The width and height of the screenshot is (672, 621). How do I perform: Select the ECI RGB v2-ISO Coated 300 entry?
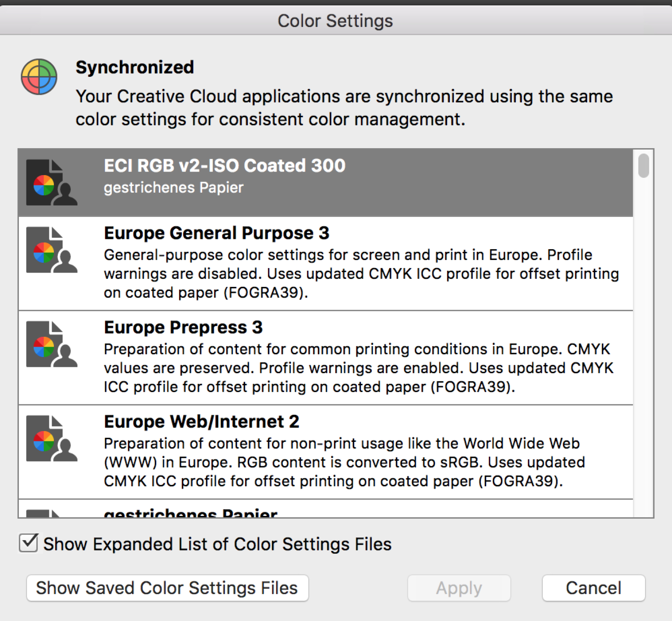click(x=224, y=166)
